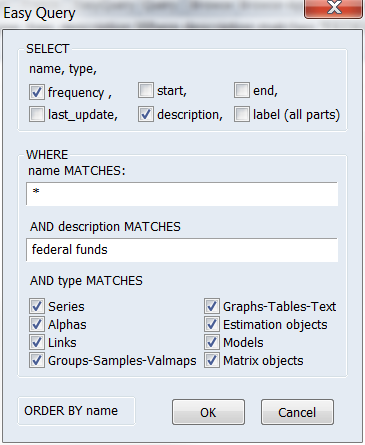
Task: Toggle Matrix objects checkbox
Action: [x=212, y=360]
